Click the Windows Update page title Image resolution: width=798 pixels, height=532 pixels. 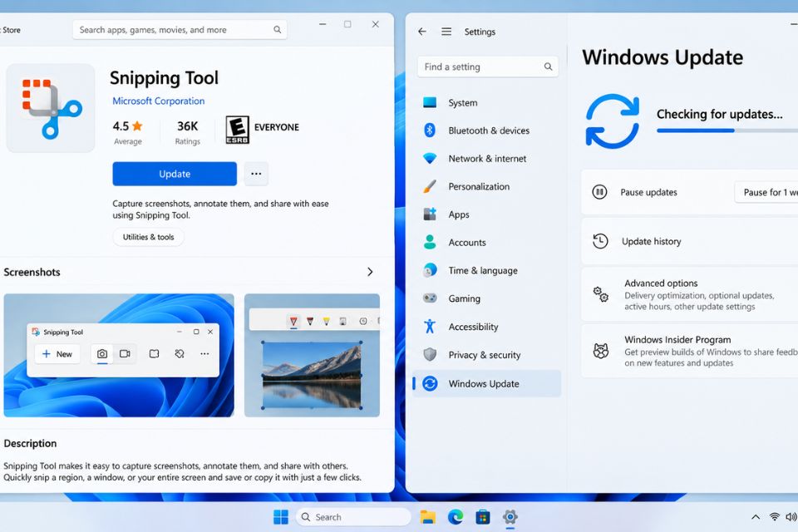(663, 57)
